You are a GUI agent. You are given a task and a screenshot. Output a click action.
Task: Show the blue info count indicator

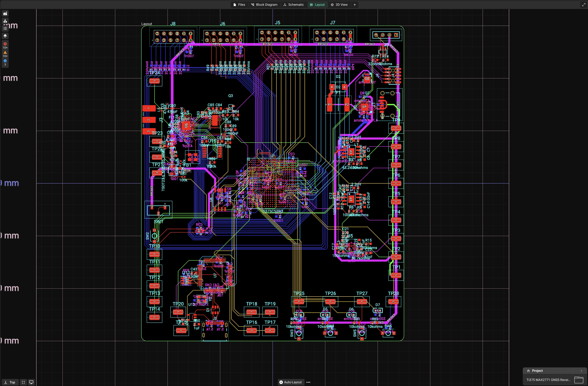[5, 62]
